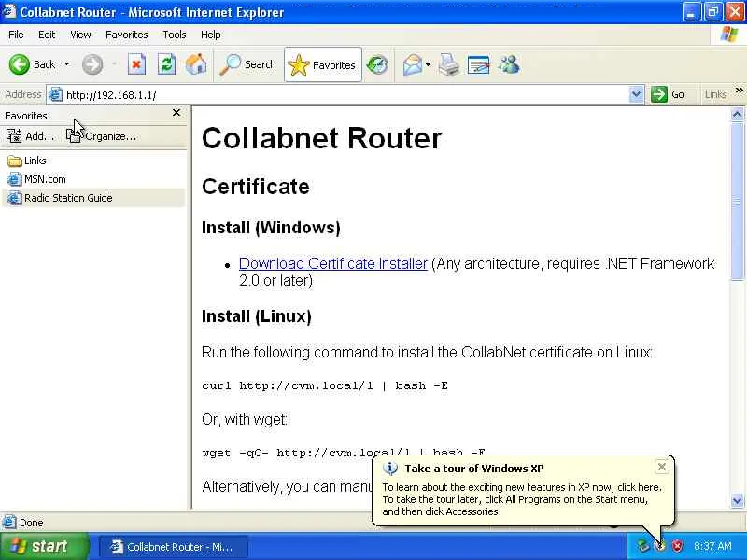Click the vertical scrollbar thumb
The image size is (747, 560).
pos(737,201)
